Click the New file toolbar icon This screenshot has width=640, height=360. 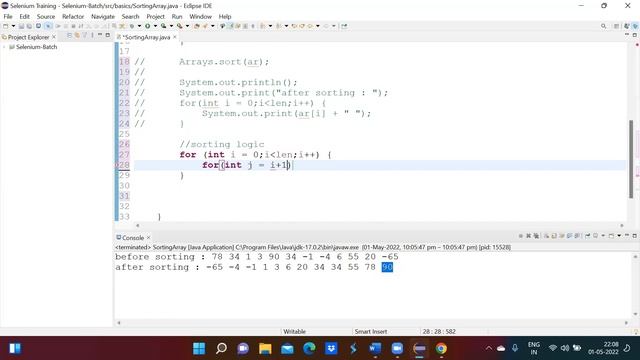5,26
